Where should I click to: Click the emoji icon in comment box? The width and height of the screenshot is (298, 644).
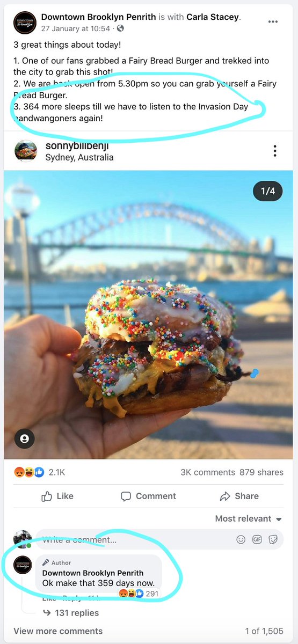coord(241,539)
